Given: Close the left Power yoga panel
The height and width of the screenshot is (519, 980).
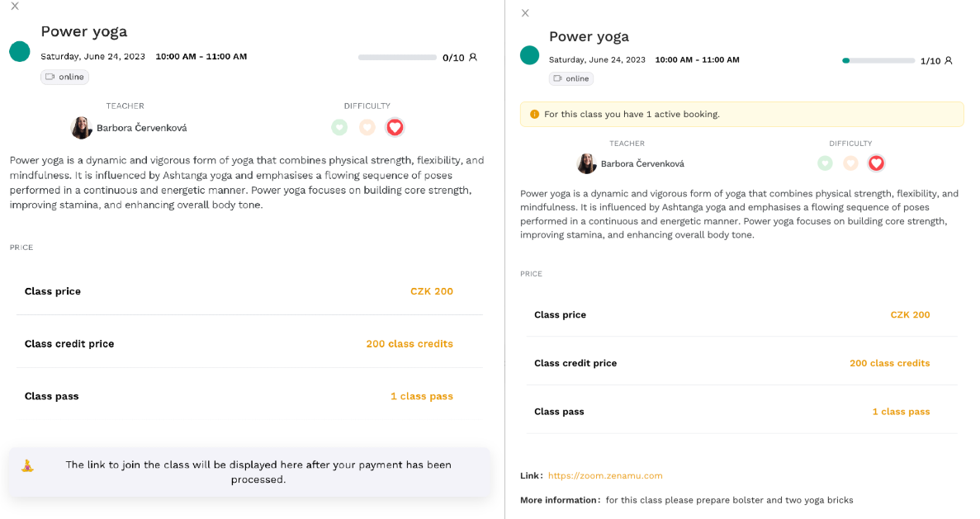Looking at the screenshot, I should click(15, 7).
